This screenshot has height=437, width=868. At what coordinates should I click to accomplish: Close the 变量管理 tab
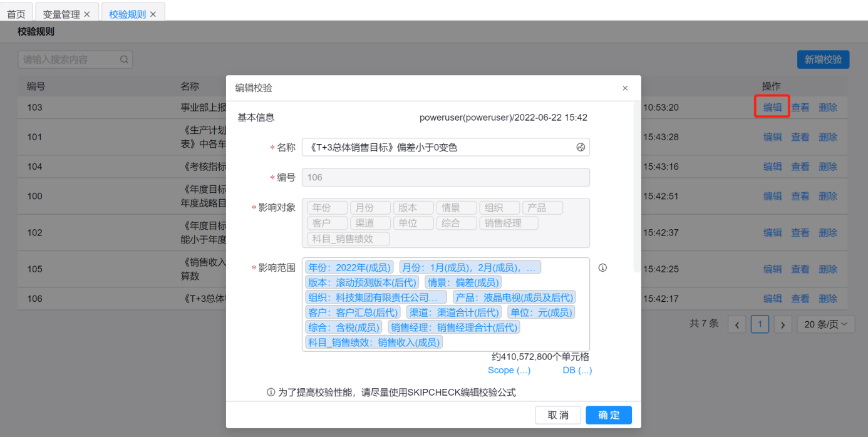coord(87,14)
